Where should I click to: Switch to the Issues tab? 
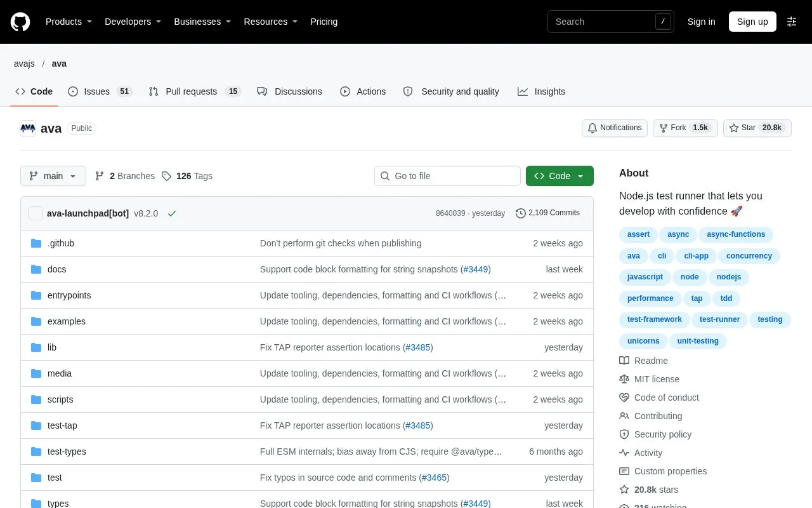tap(100, 91)
